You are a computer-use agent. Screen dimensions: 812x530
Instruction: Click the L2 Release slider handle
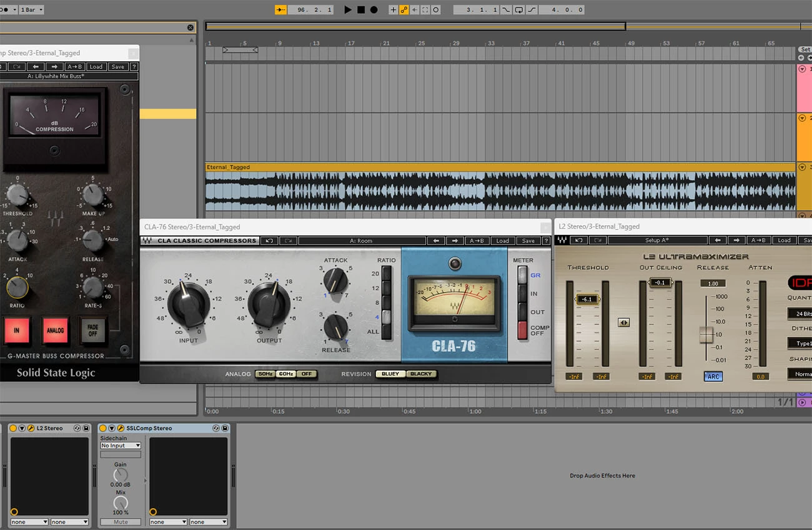coord(706,334)
